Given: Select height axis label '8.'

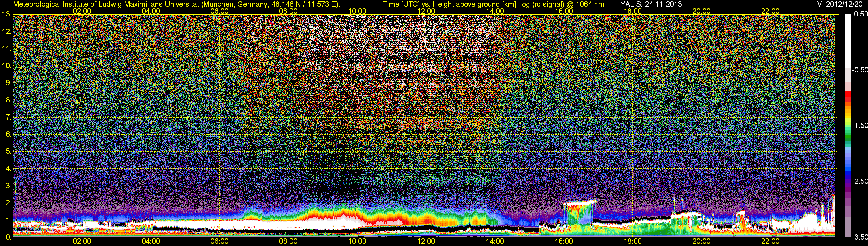Looking at the screenshot, I should pos(8,100).
